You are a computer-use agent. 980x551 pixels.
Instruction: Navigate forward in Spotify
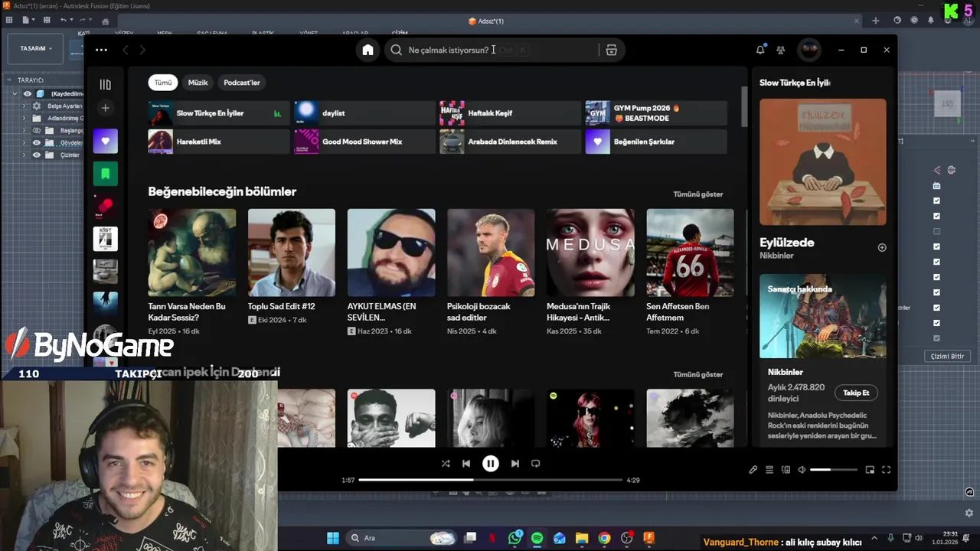coord(142,50)
